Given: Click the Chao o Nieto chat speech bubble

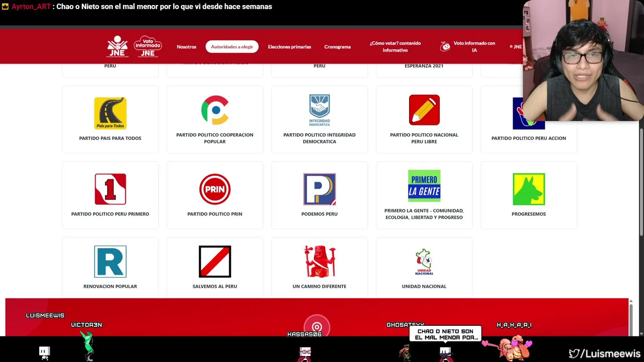Looking at the screenshot, I should coord(445,334).
